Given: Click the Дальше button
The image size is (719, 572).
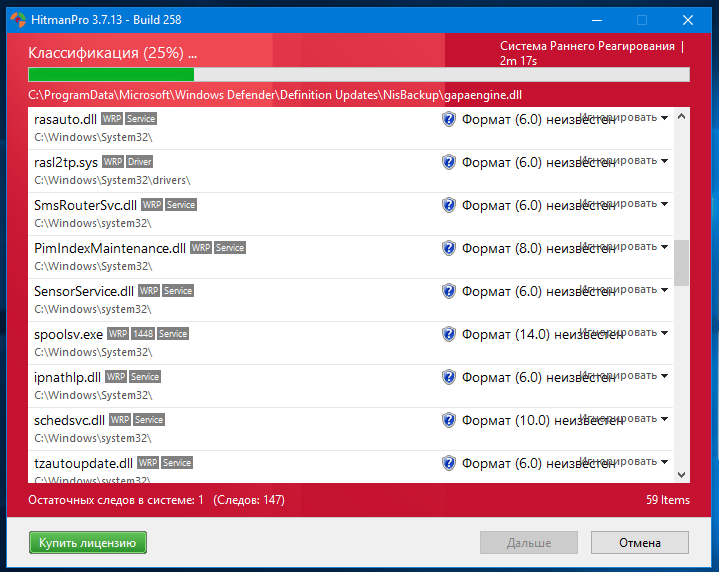Looking at the screenshot, I should tap(529, 543).
